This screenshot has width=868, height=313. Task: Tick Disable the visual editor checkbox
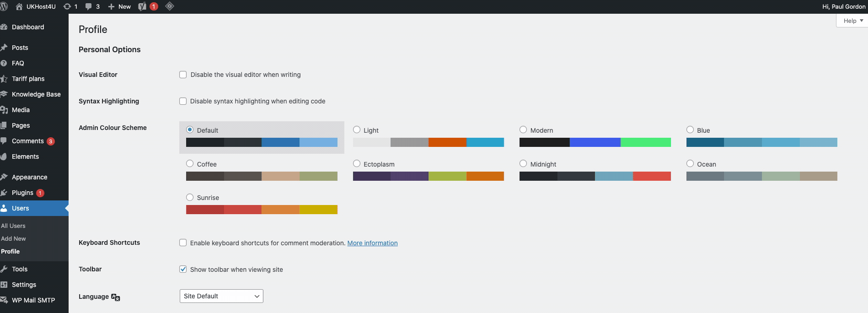tap(183, 75)
